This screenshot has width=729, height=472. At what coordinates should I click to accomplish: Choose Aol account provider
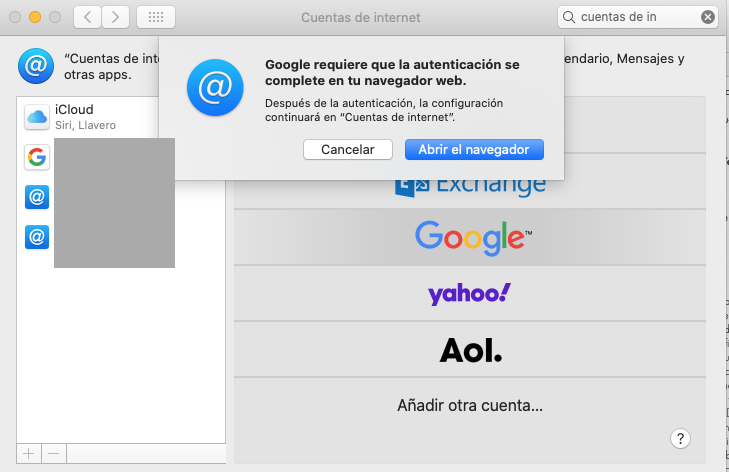point(470,349)
